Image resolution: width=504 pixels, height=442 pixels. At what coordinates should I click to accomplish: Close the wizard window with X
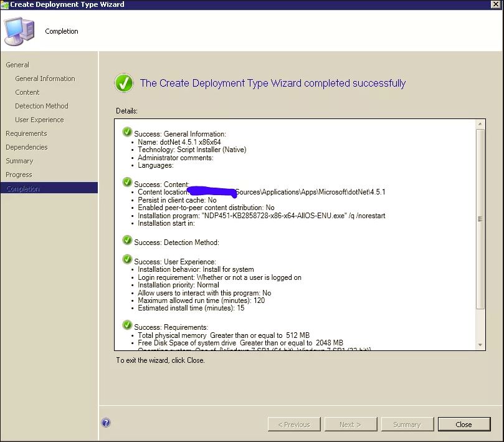(497, 4)
